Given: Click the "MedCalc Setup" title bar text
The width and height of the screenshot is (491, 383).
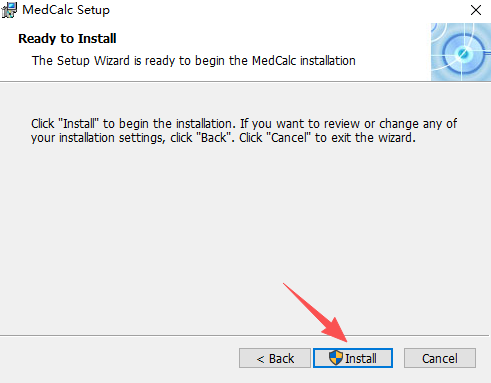Looking at the screenshot, I should coord(66,10).
